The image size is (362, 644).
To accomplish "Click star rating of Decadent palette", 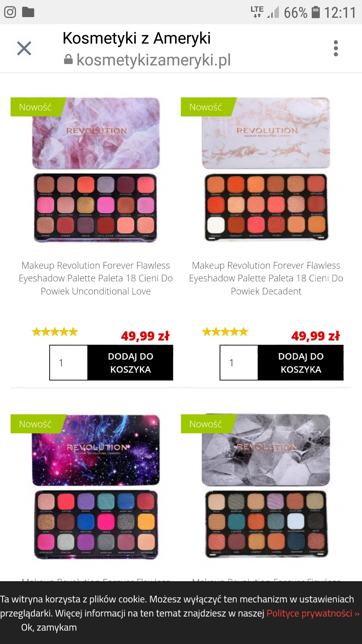I will pyautogui.click(x=225, y=332).
